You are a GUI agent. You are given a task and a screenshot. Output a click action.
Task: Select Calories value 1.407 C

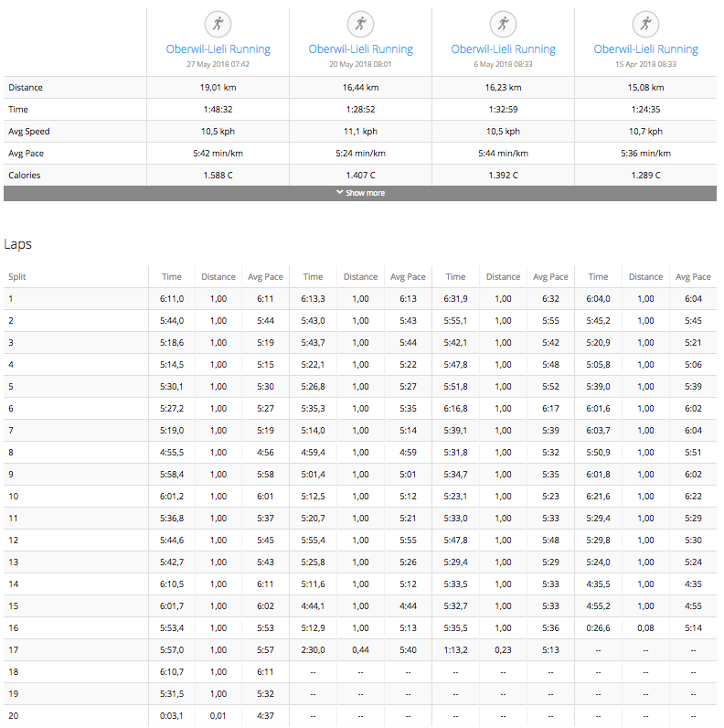coord(360,175)
